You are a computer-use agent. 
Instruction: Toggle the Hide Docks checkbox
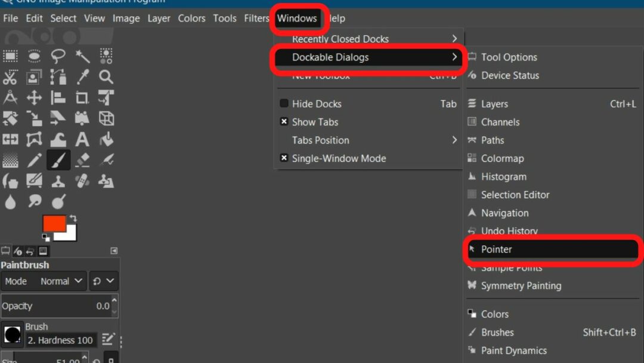coord(284,104)
